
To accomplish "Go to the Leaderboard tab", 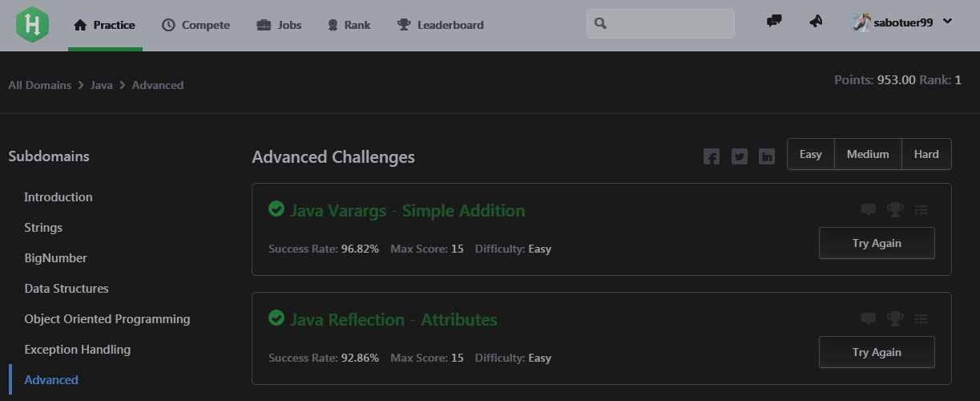I will (440, 25).
